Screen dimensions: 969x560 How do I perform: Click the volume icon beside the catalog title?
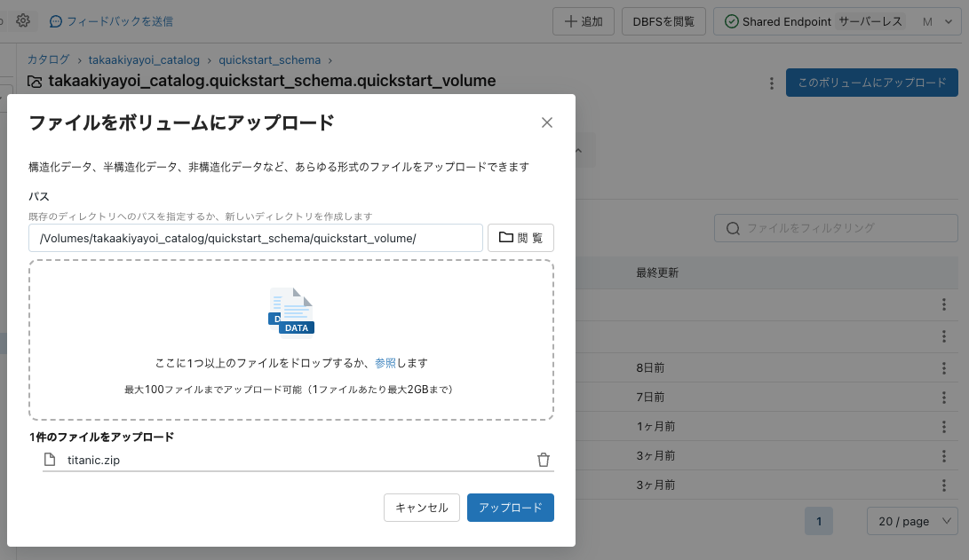click(31, 81)
